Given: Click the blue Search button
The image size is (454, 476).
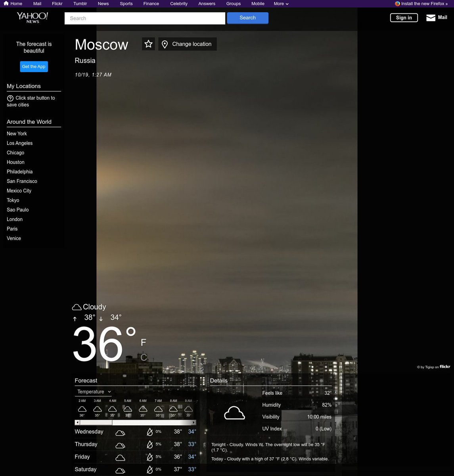Looking at the screenshot, I should point(248,18).
